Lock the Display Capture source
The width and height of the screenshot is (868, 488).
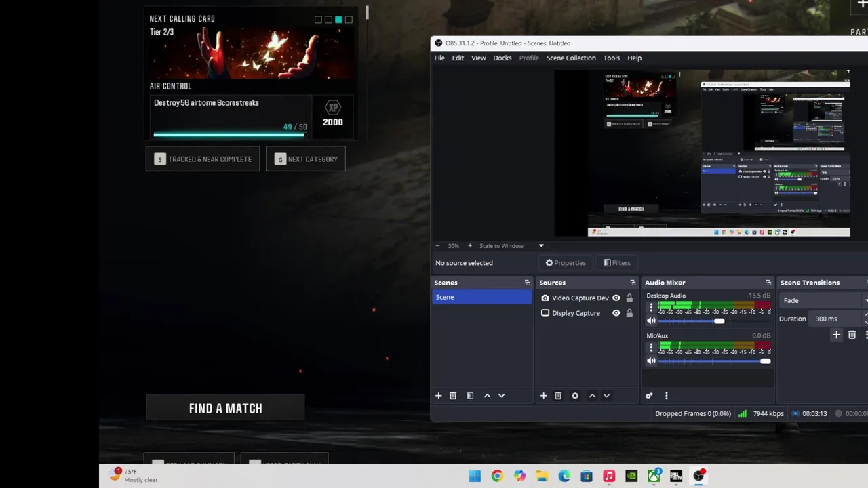(629, 313)
